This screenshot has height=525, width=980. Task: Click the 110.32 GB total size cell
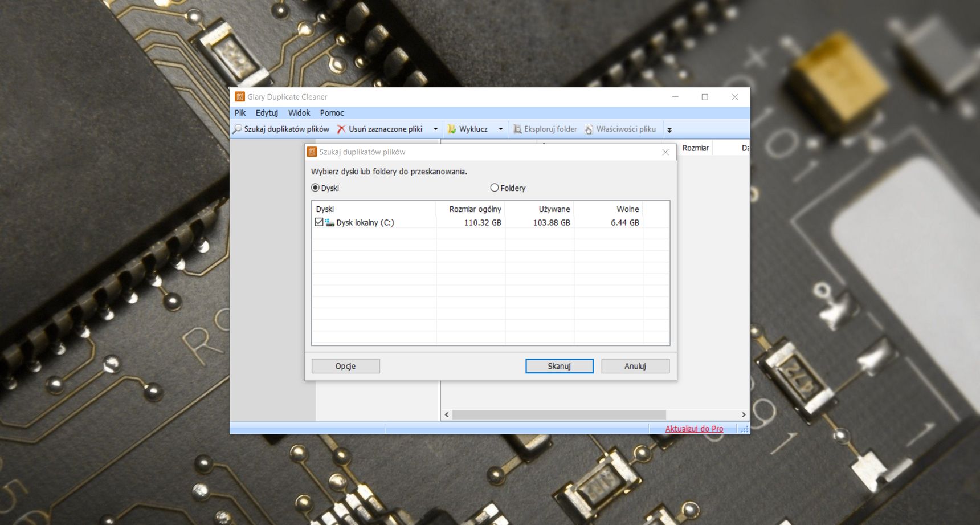[483, 223]
